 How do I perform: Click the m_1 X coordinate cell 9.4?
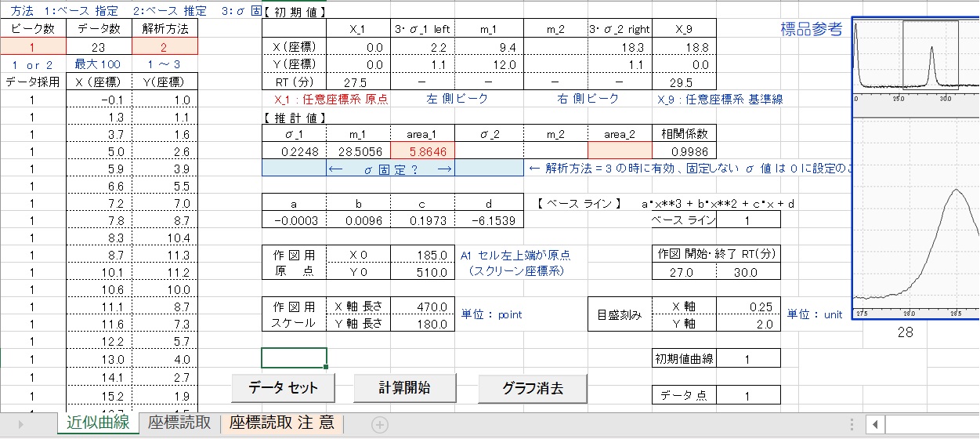pyautogui.click(x=488, y=47)
